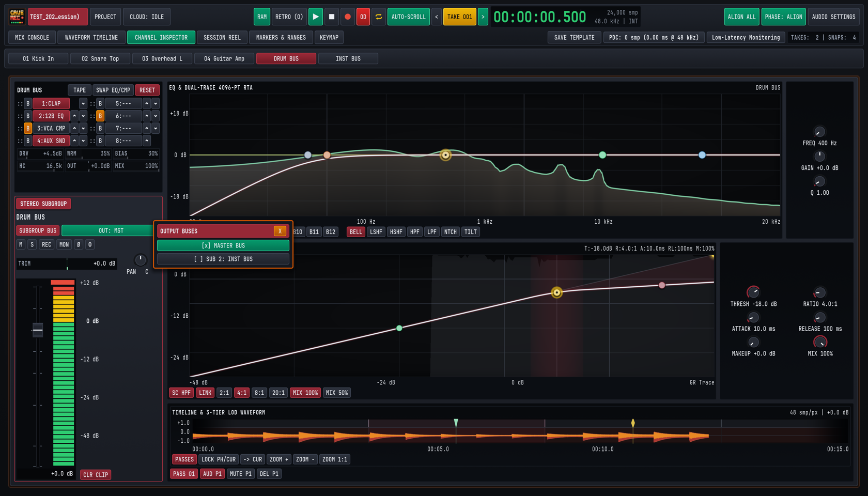Adjust the EQ FREQ knob
Viewport: 868px width, 496px height.
(x=819, y=132)
